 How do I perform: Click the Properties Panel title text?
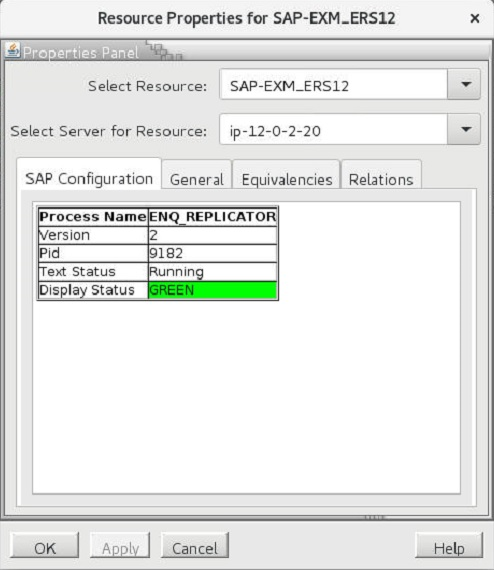pos(81,53)
